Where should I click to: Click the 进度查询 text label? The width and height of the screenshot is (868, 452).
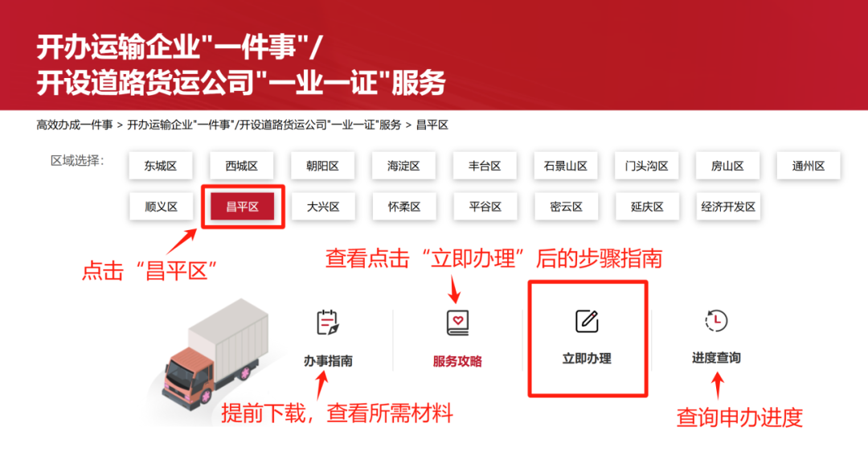pyautogui.click(x=716, y=358)
